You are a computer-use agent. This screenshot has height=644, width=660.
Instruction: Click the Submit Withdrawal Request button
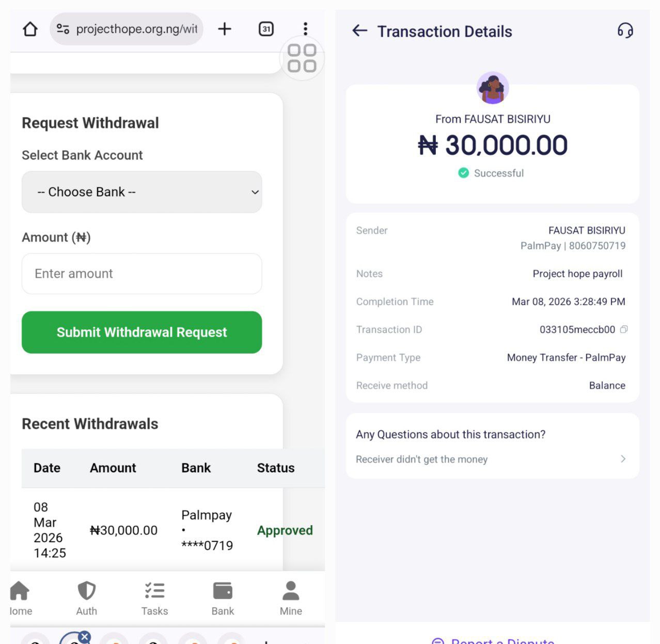142,332
